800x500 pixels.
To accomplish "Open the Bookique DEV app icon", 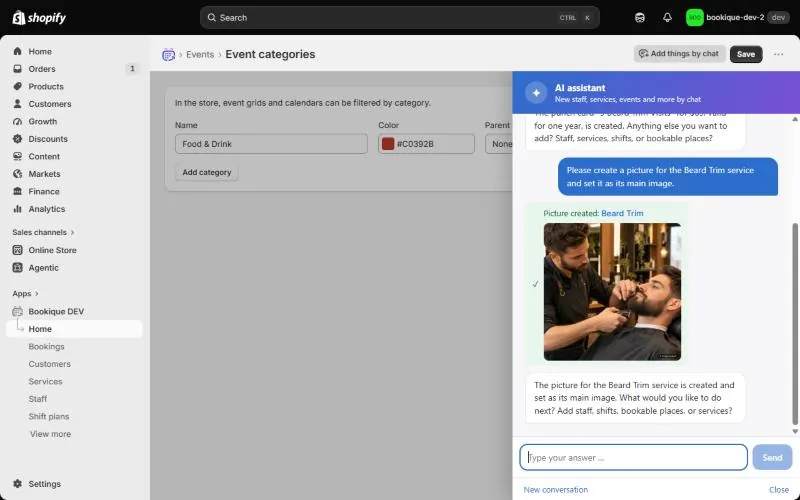I will tap(17, 311).
